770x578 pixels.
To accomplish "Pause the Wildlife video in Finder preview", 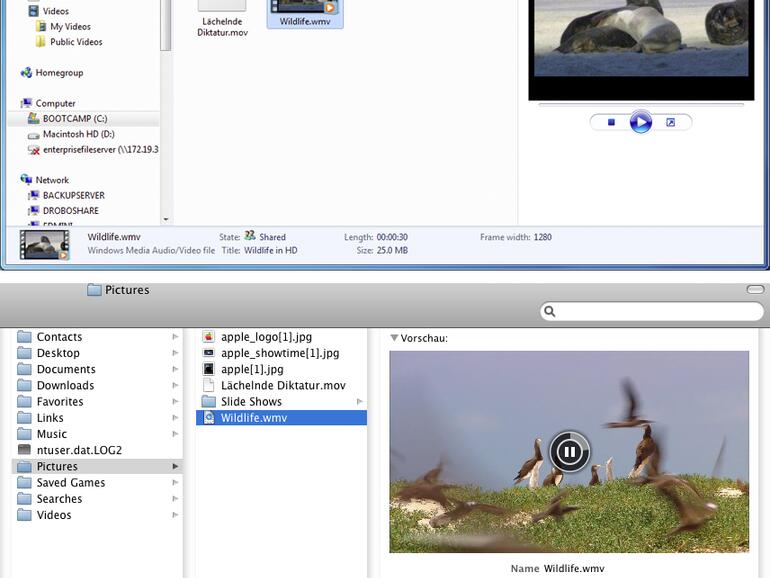I will coord(569,452).
